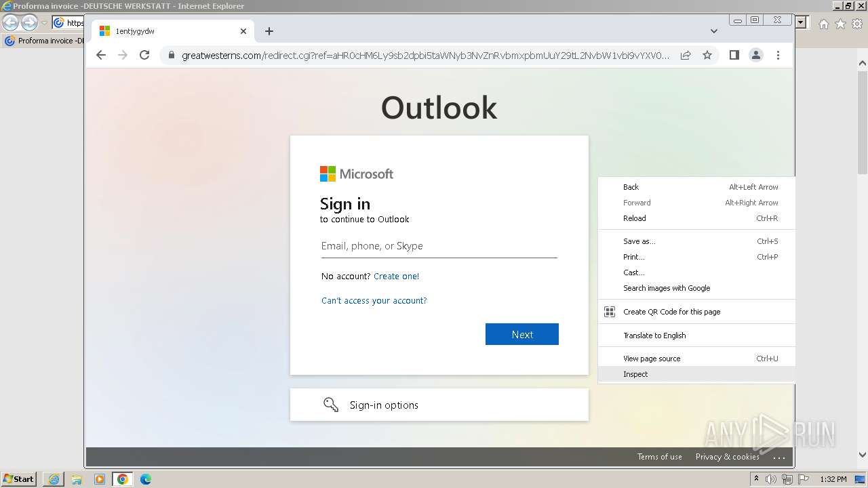Open Chrome from the taskbar

click(x=122, y=479)
